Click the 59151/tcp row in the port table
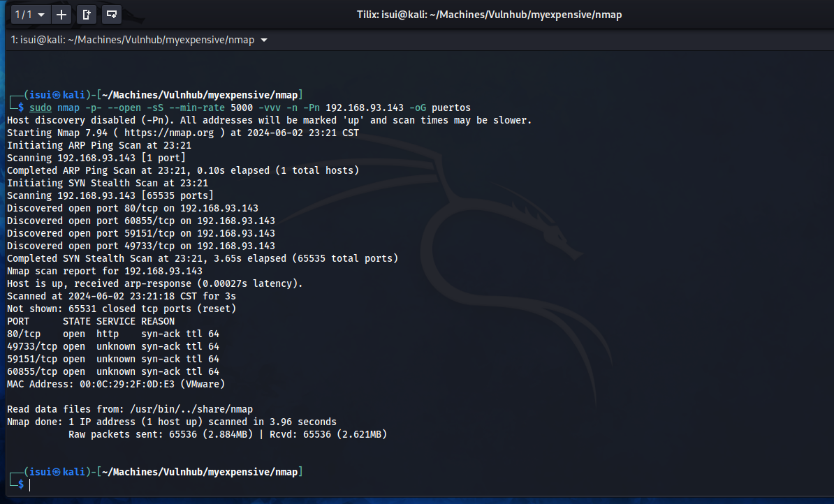The image size is (834, 504). [x=112, y=359]
